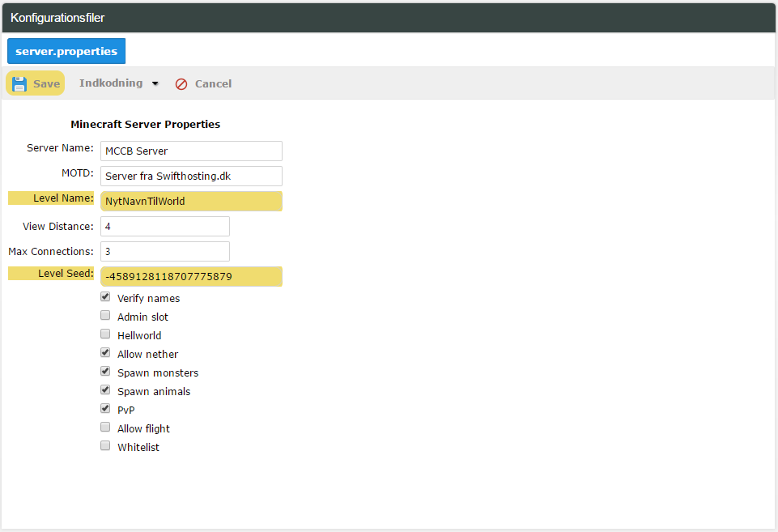Click the Server Name label
The width and height of the screenshot is (778, 532).
pyautogui.click(x=60, y=148)
